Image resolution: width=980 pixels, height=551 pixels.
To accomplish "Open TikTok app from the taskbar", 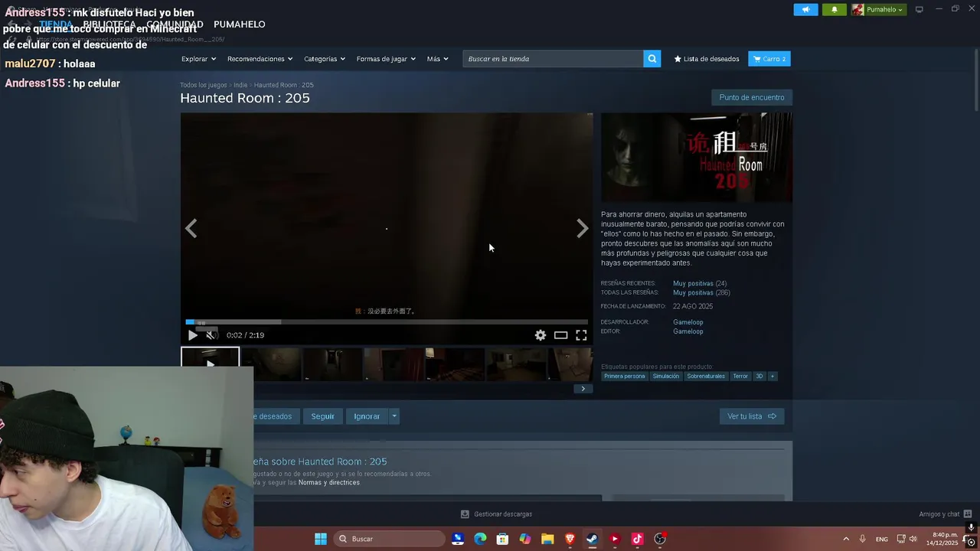I will click(637, 539).
